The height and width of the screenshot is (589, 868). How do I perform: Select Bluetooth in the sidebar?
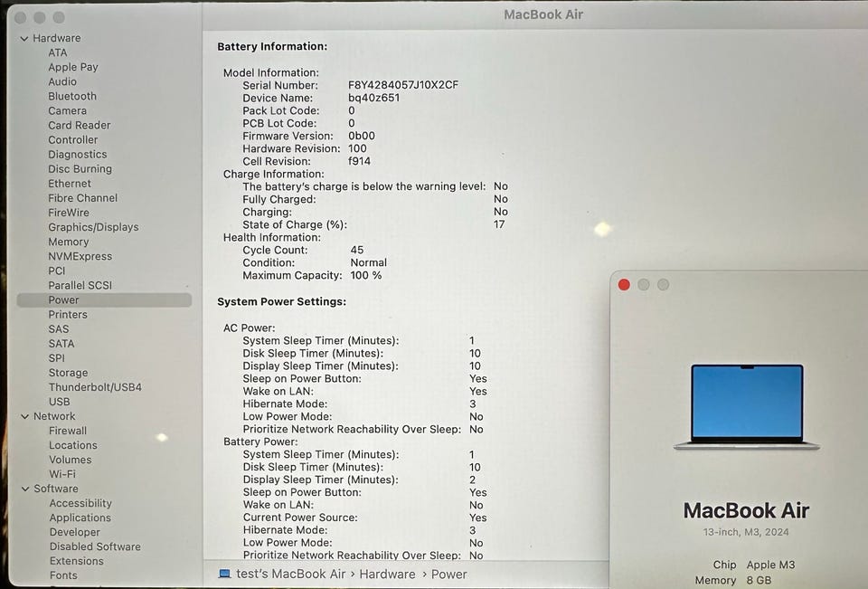[x=72, y=96]
